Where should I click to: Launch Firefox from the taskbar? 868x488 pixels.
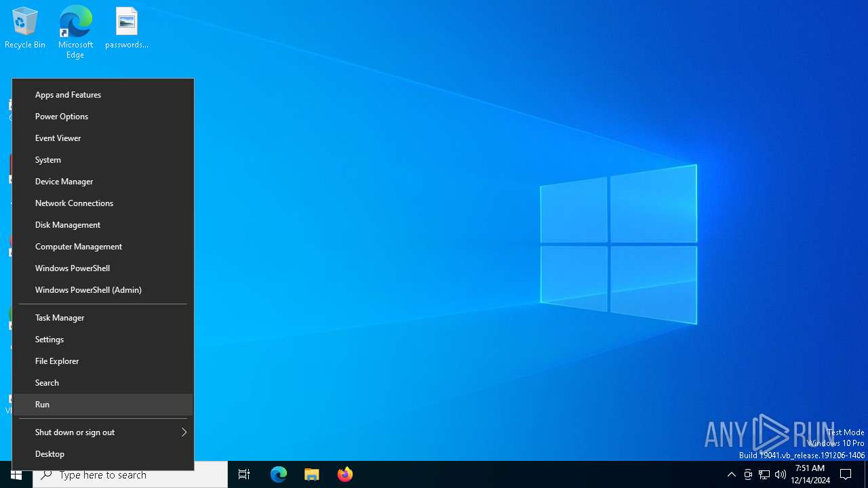[345, 474]
